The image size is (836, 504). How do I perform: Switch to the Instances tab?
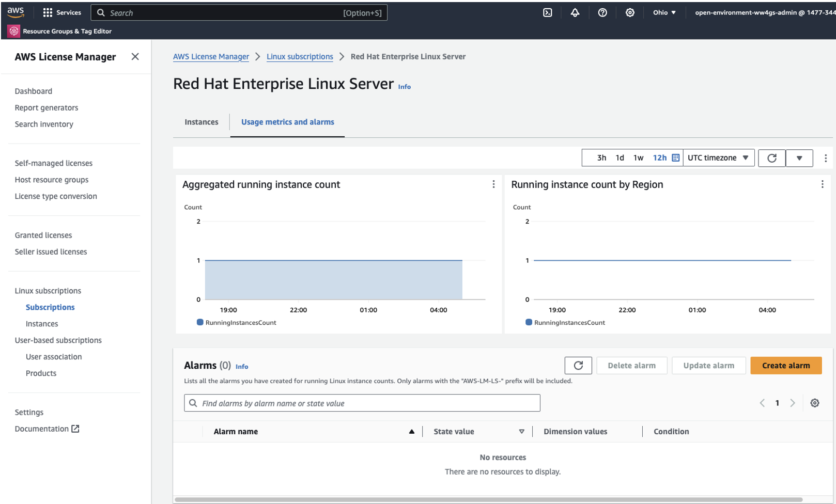(x=202, y=122)
